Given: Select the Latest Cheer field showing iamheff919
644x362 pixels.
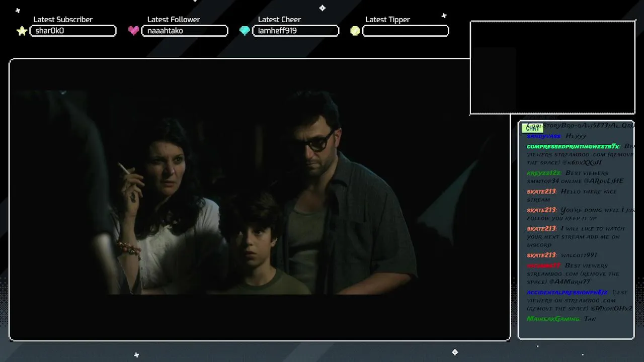Looking at the screenshot, I should 295,31.
